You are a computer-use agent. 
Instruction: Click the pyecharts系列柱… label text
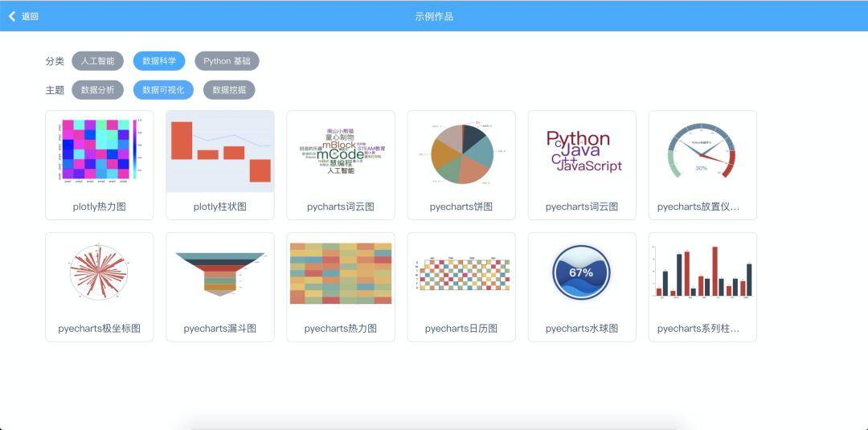698,329
